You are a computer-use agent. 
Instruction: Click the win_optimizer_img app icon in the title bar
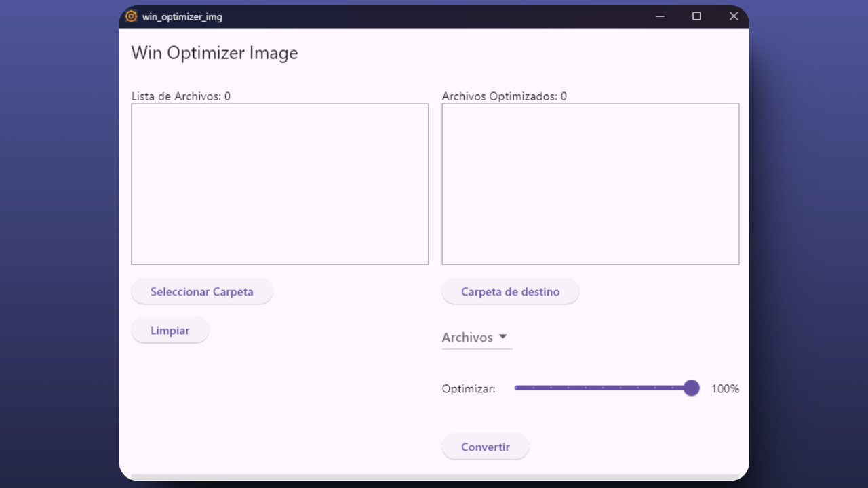[132, 16]
